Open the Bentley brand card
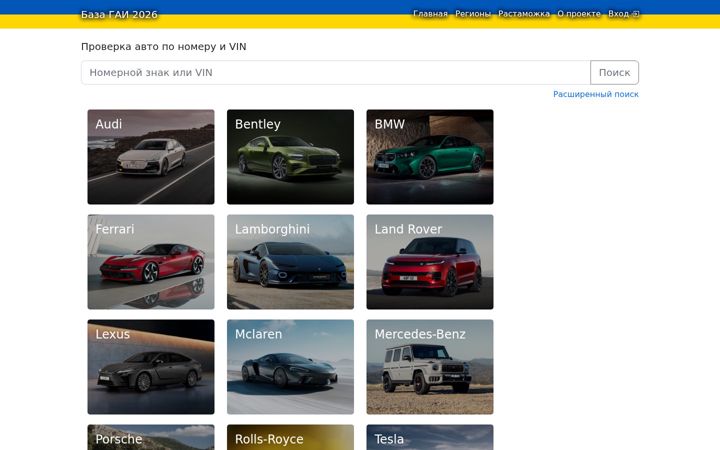The image size is (720, 450). pyautogui.click(x=290, y=157)
